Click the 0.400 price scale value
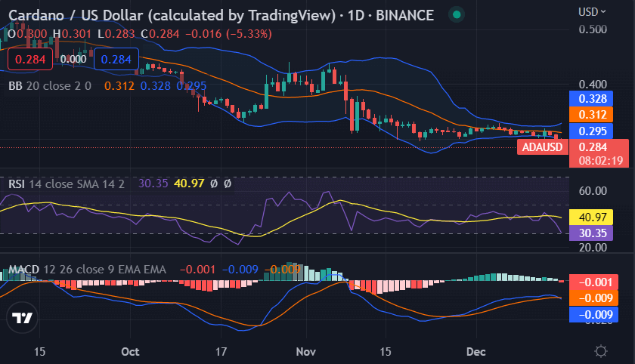635x364 pixels. point(593,84)
